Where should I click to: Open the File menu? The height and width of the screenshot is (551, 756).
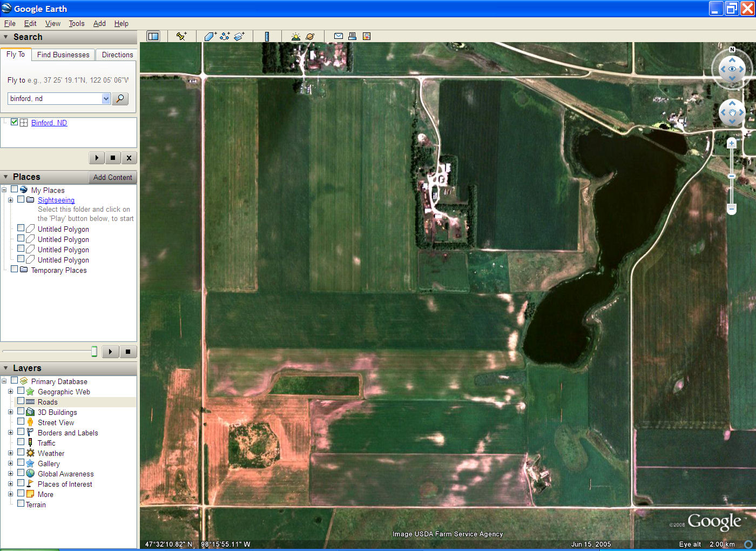click(10, 23)
